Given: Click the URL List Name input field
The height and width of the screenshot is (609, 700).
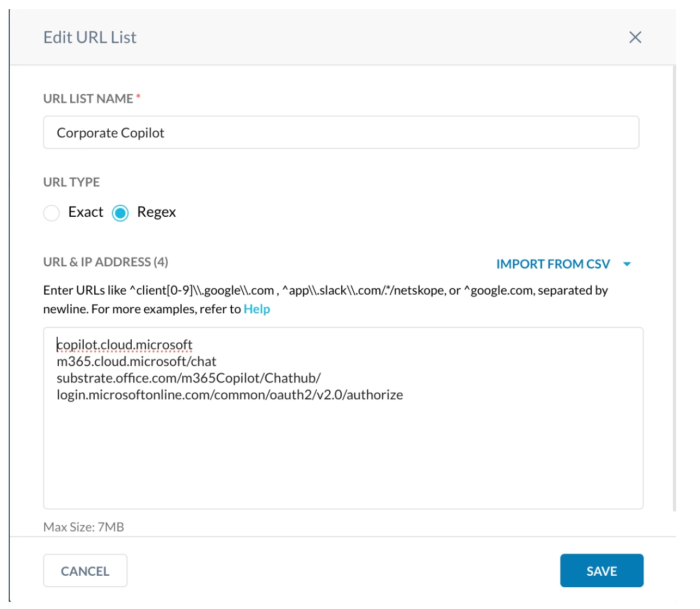Looking at the screenshot, I should 341,132.
